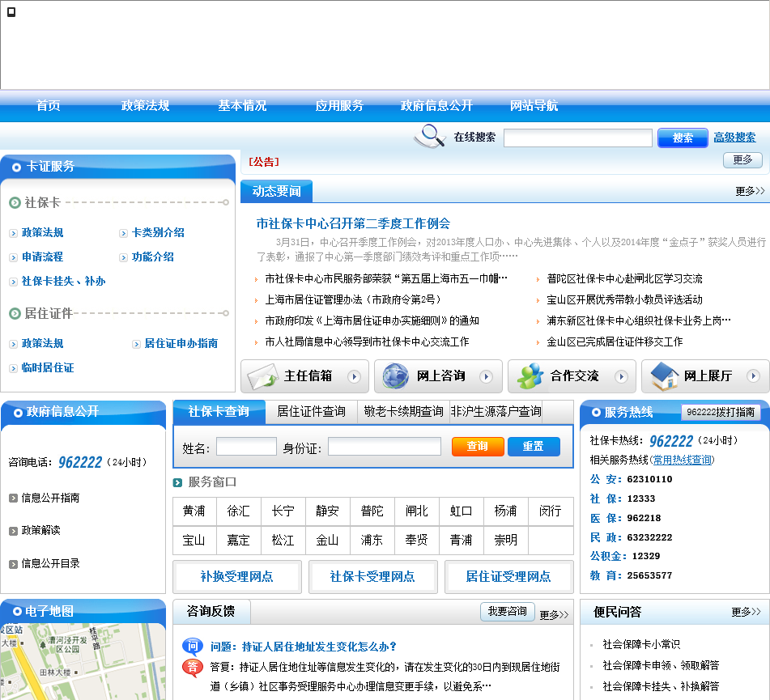Expand 咨询反馈 section via 更多>>
Image resolution: width=770 pixels, height=700 pixels.
coord(554,614)
